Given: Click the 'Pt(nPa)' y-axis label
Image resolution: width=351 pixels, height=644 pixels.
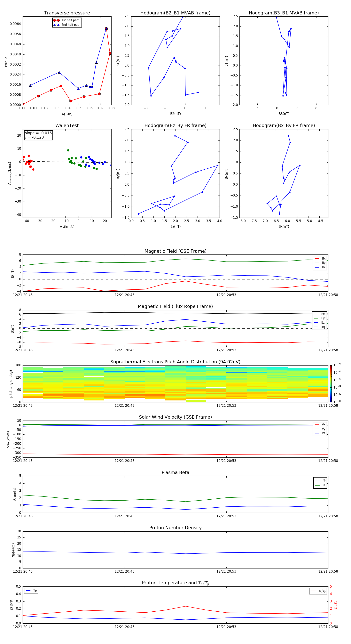Looking at the screenshot, I should click(6, 61).
